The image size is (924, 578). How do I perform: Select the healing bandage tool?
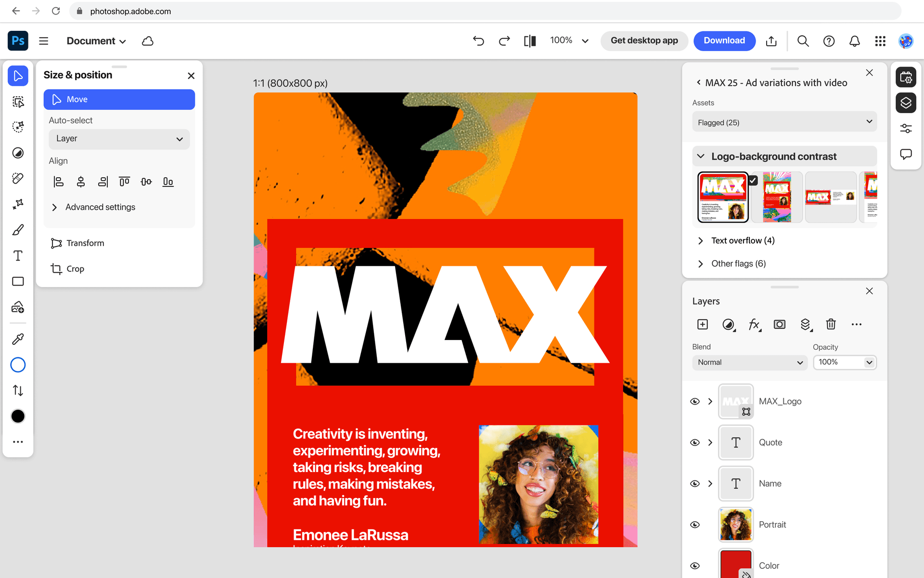(x=18, y=179)
